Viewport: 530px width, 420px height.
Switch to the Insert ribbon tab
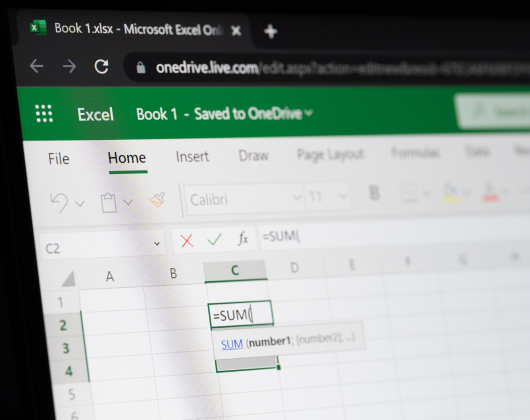tap(192, 157)
